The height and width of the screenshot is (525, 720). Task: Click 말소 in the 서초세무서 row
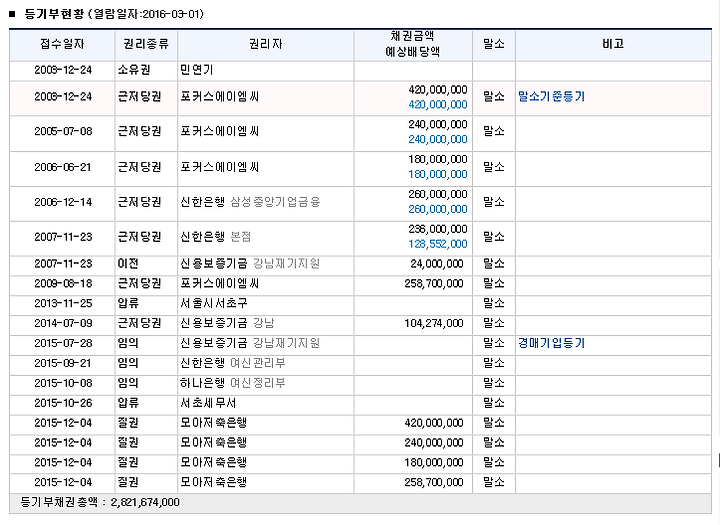click(494, 403)
